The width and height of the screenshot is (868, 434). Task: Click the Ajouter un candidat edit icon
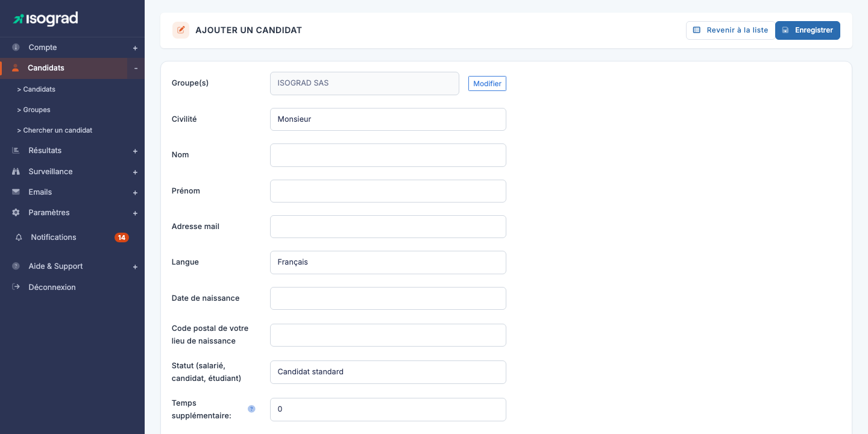[x=181, y=30]
